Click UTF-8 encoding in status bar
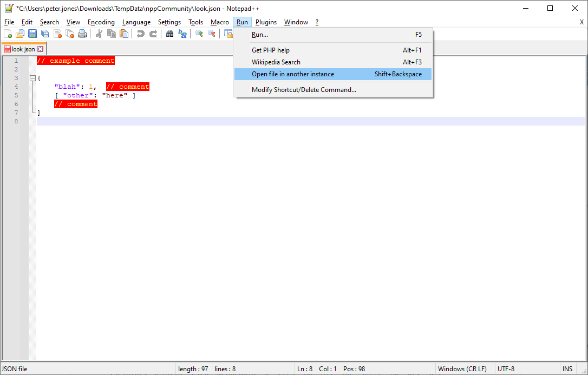 [506, 369]
